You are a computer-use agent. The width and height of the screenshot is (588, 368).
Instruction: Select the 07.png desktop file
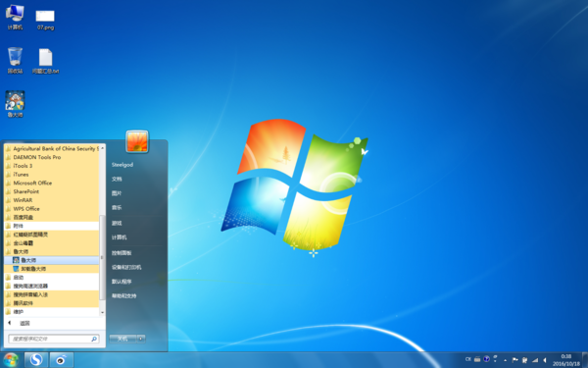point(45,20)
